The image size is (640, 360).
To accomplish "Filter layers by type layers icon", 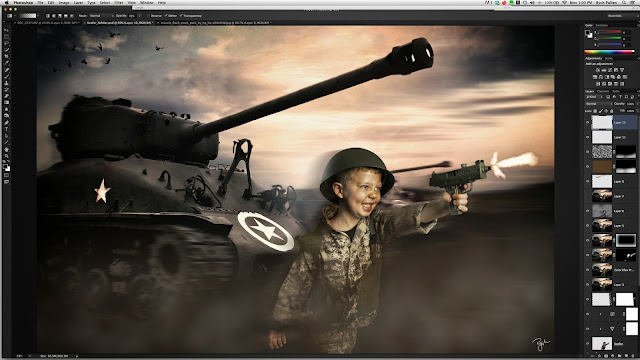I will coord(620,97).
